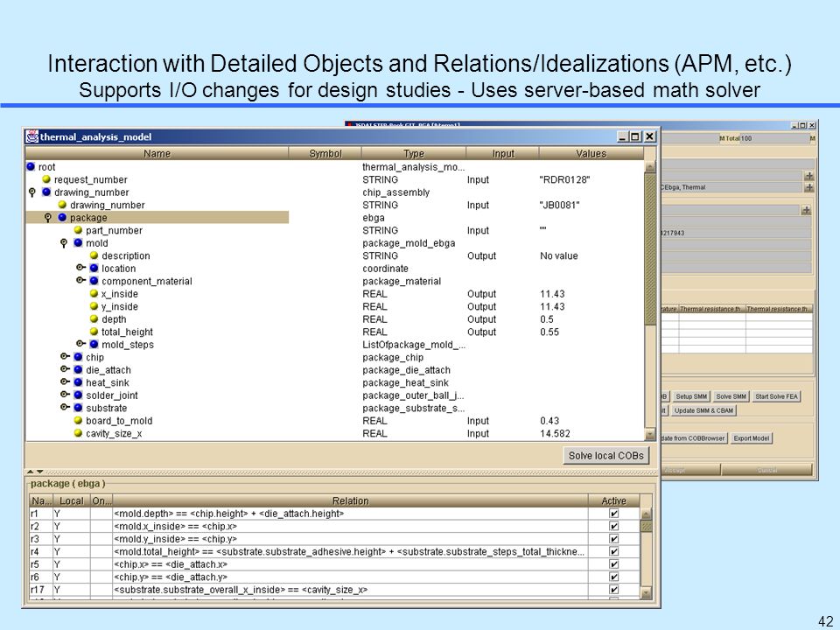This screenshot has width=840, height=630.
Task: Click split pane collapse arrows above package panel
Action: tap(35, 472)
